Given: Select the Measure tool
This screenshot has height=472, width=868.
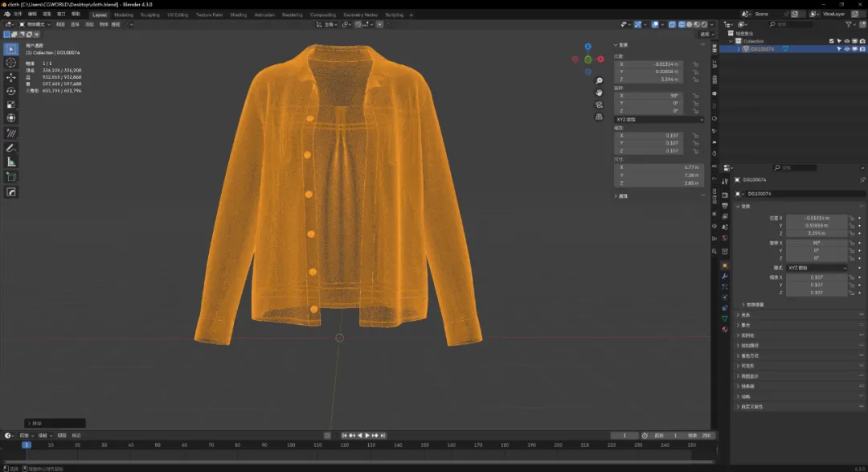Looking at the screenshot, I should (x=11, y=162).
